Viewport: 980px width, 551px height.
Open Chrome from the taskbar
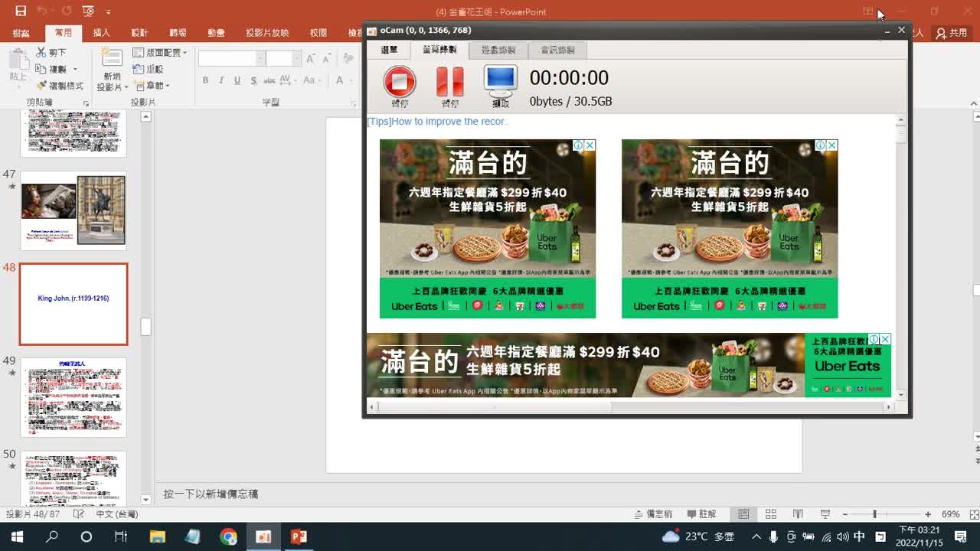[x=228, y=536]
